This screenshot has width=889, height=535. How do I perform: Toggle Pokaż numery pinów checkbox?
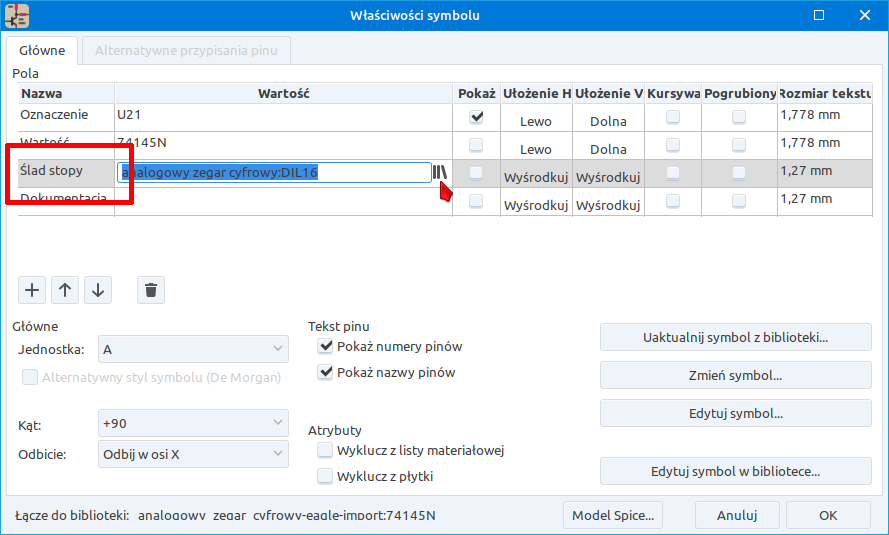click(x=325, y=347)
